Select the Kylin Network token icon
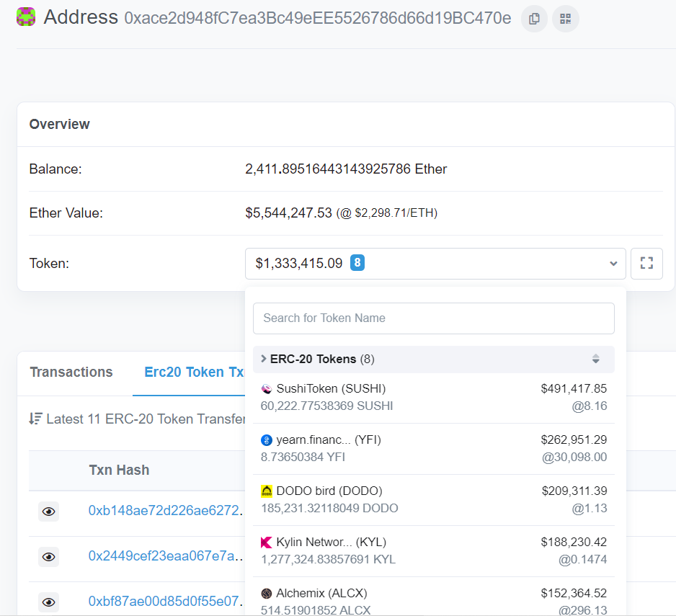The width and height of the screenshot is (676, 616). pyautogui.click(x=266, y=541)
